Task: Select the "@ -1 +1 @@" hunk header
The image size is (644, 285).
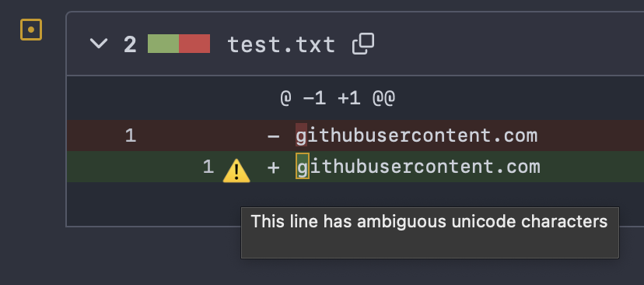Action: [338, 98]
